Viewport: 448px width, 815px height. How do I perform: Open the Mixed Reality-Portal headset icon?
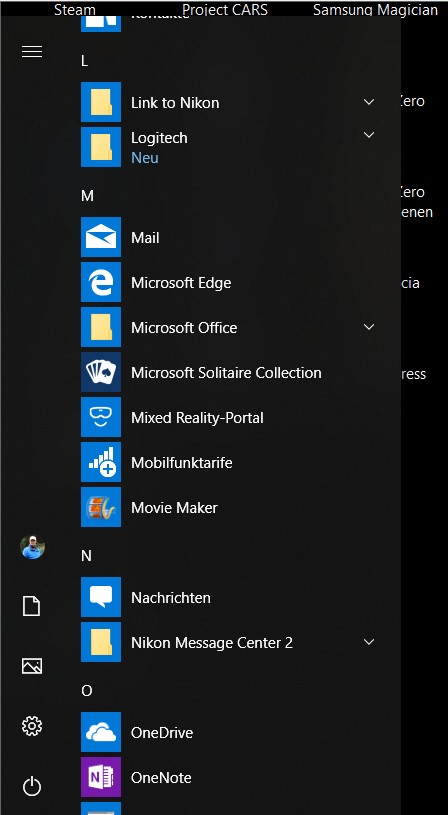(101, 417)
